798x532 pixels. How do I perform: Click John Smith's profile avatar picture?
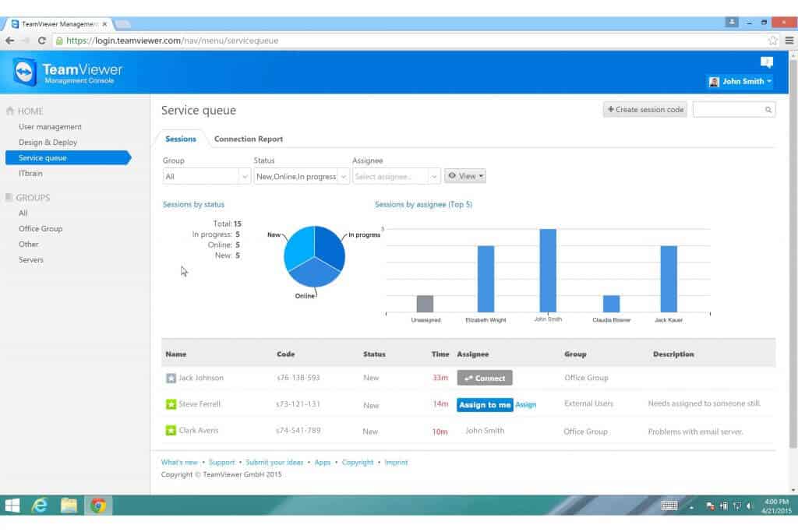[x=714, y=81]
